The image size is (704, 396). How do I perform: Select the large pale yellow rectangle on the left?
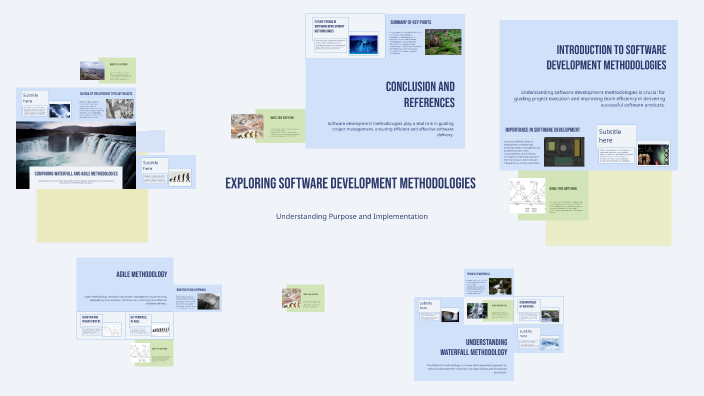coord(92,216)
